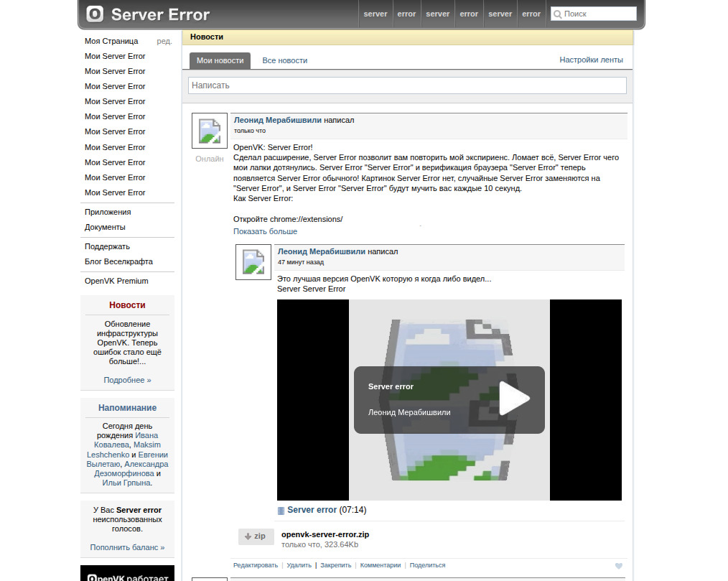Click the search magnifier icon
Viewport: 728px width, 581px height.
[558, 14]
